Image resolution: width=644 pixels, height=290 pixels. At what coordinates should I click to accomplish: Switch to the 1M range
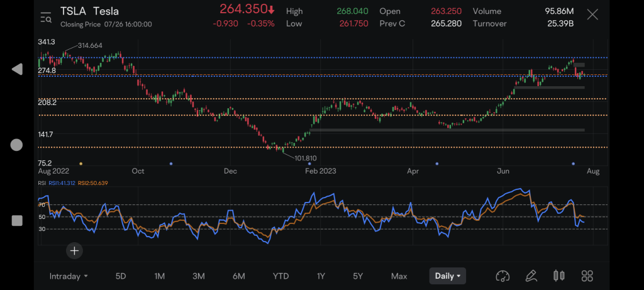(x=159, y=276)
